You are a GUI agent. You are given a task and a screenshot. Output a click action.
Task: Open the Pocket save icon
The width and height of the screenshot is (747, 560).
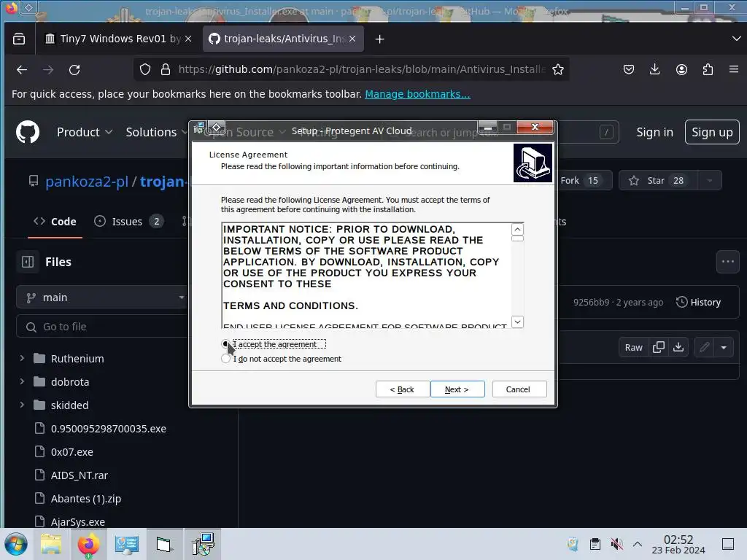[x=629, y=69]
